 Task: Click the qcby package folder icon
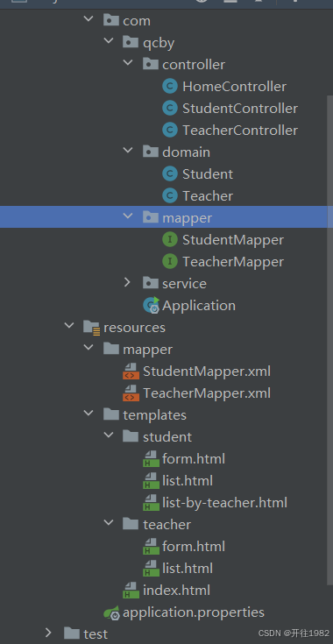click(131, 42)
